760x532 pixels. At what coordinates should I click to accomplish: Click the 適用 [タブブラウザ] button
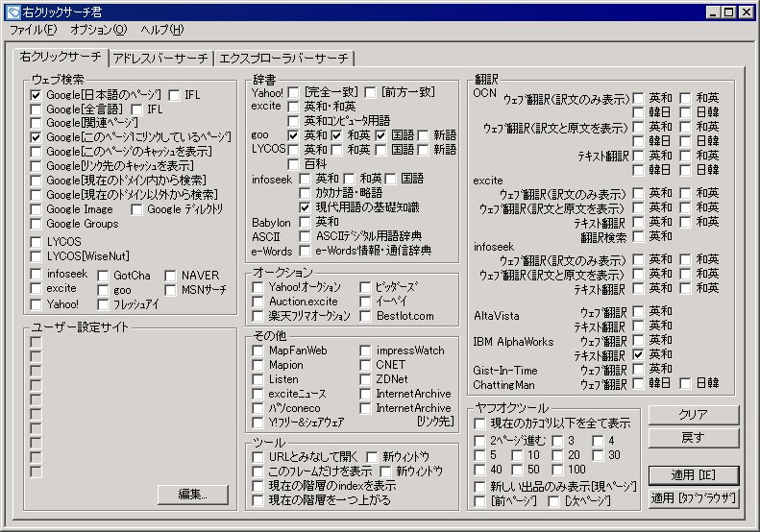click(x=693, y=498)
